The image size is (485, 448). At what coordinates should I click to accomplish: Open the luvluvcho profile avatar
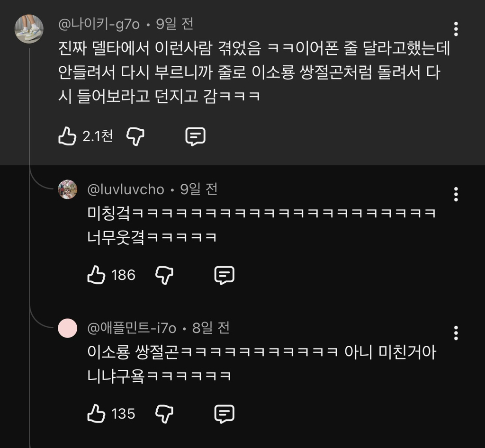coord(68,190)
